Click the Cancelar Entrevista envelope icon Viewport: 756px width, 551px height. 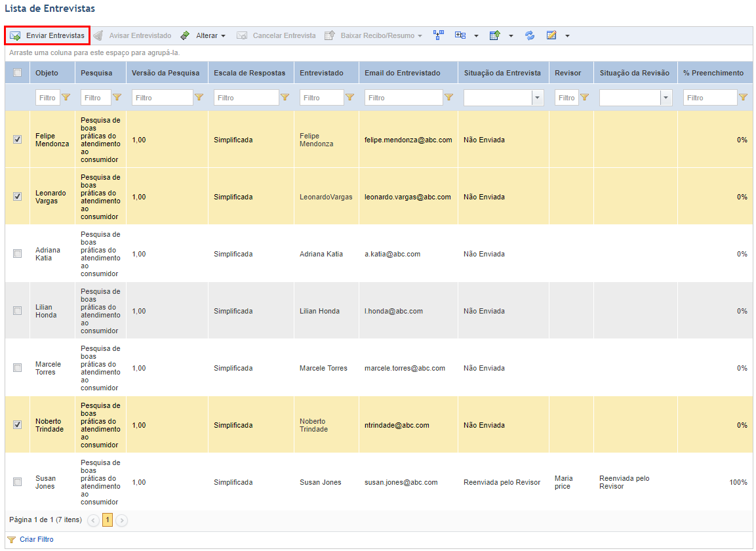[x=242, y=35]
